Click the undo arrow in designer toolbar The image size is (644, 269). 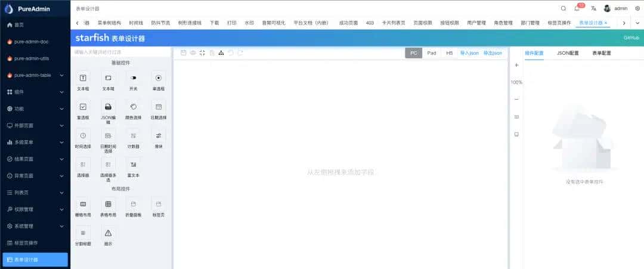[231, 53]
